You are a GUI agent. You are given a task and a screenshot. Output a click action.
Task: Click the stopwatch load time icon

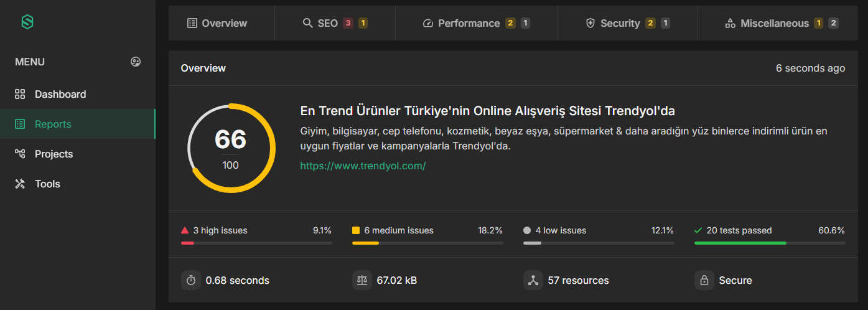click(191, 280)
